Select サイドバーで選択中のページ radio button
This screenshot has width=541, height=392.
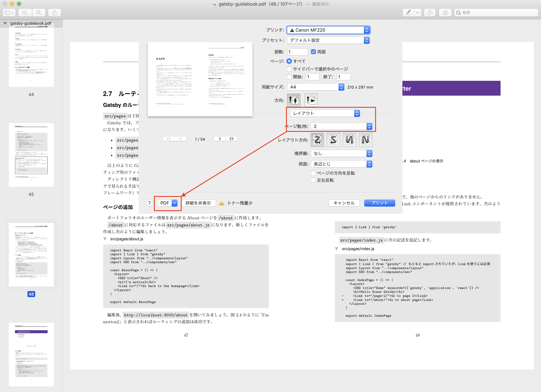289,69
